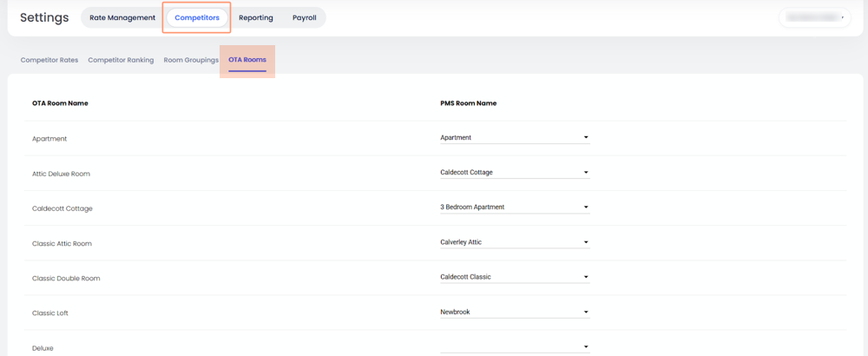Expand the dropdown showing 3 Bedroom Apartment
Viewport: 868px width, 356px height.
click(515, 207)
